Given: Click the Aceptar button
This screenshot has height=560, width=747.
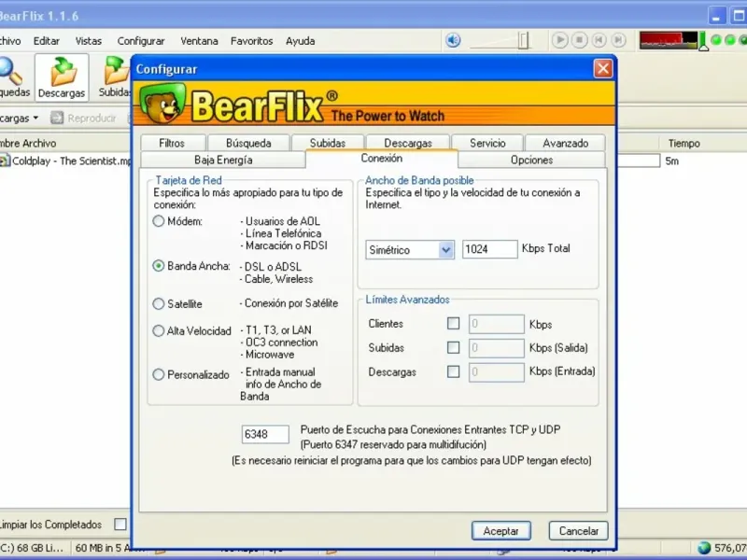Looking at the screenshot, I should [501, 530].
